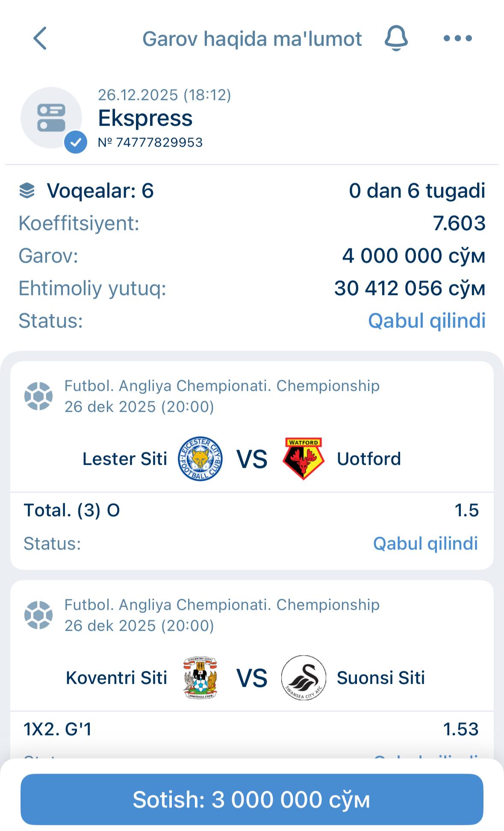Tap the 1X2. G'1 bet line

[x=58, y=729]
